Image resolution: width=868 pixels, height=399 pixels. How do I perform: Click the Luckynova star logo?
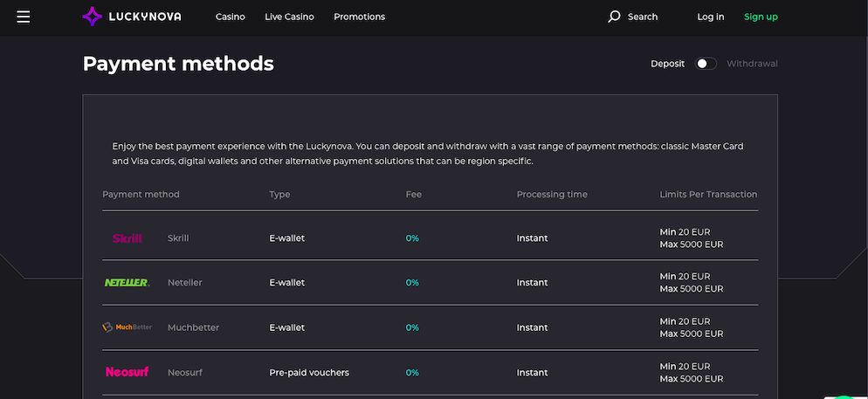click(92, 17)
